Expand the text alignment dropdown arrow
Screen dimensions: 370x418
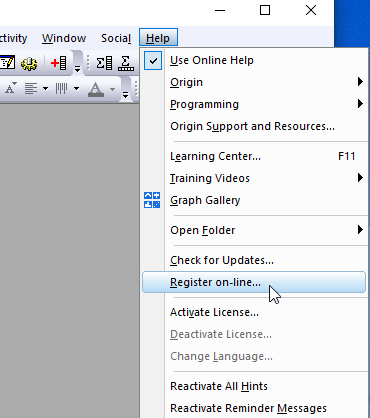tap(45, 89)
